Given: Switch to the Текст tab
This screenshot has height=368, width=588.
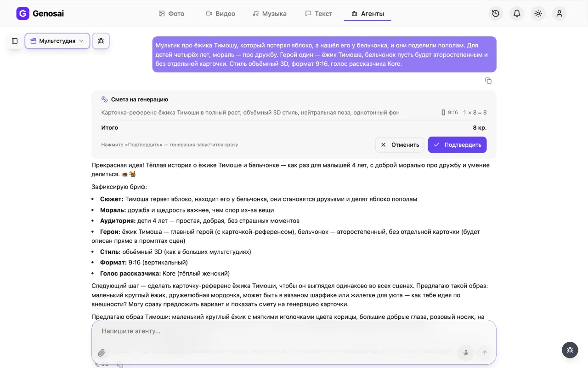Looking at the screenshot, I should pos(319,14).
